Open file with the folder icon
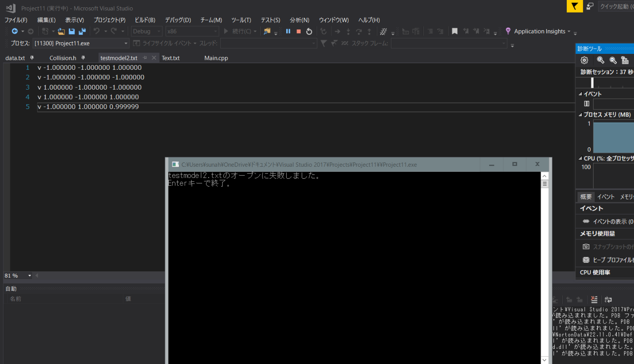The width and height of the screenshot is (634, 364). 61,31
